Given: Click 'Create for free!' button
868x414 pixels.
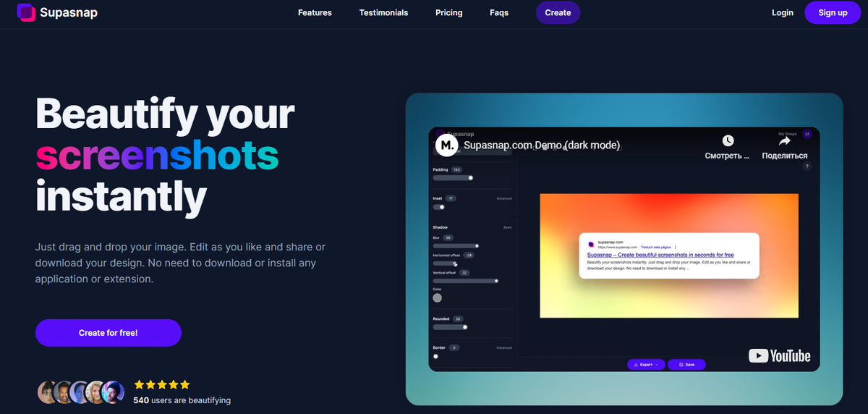Looking at the screenshot, I should tap(108, 333).
